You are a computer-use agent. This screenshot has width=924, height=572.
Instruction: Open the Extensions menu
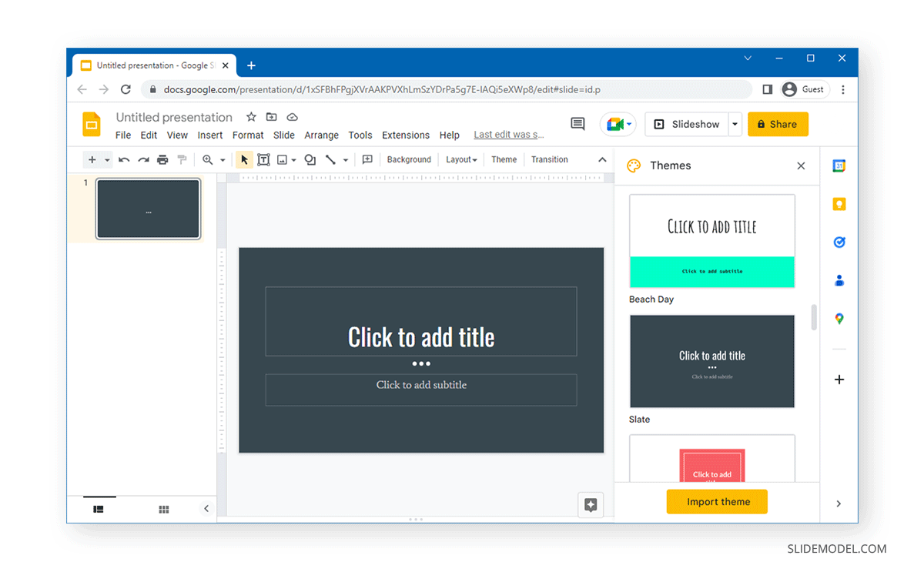406,135
